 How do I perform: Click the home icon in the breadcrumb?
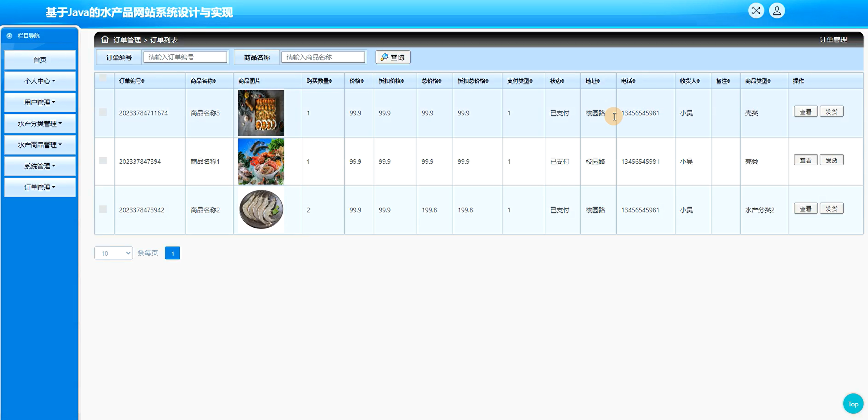pyautogui.click(x=105, y=40)
